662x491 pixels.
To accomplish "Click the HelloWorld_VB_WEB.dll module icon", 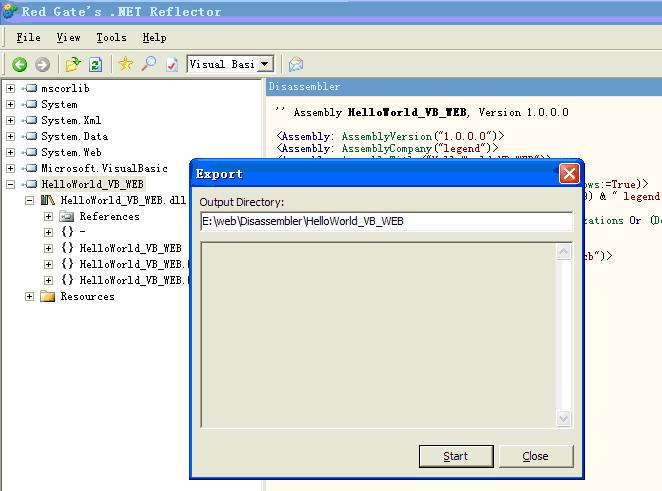I will click(48, 200).
